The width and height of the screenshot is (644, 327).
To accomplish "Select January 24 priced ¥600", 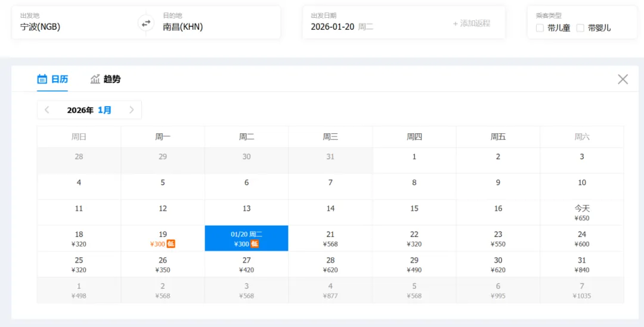I will (x=581, y=238).
